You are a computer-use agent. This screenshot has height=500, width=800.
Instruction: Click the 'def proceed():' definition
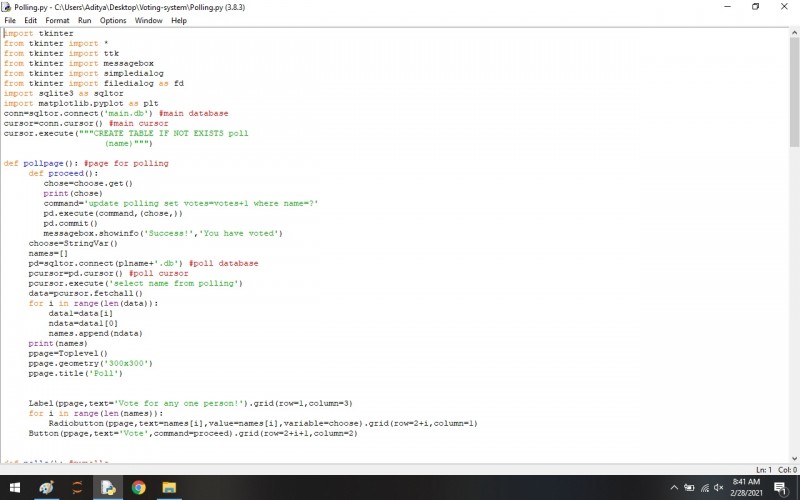(x=63, y=173)
